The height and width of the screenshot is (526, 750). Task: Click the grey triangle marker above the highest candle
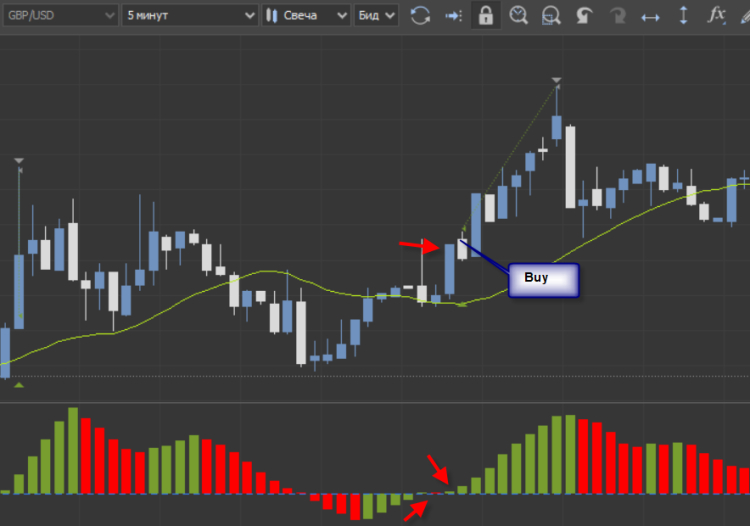click(556, 80)
